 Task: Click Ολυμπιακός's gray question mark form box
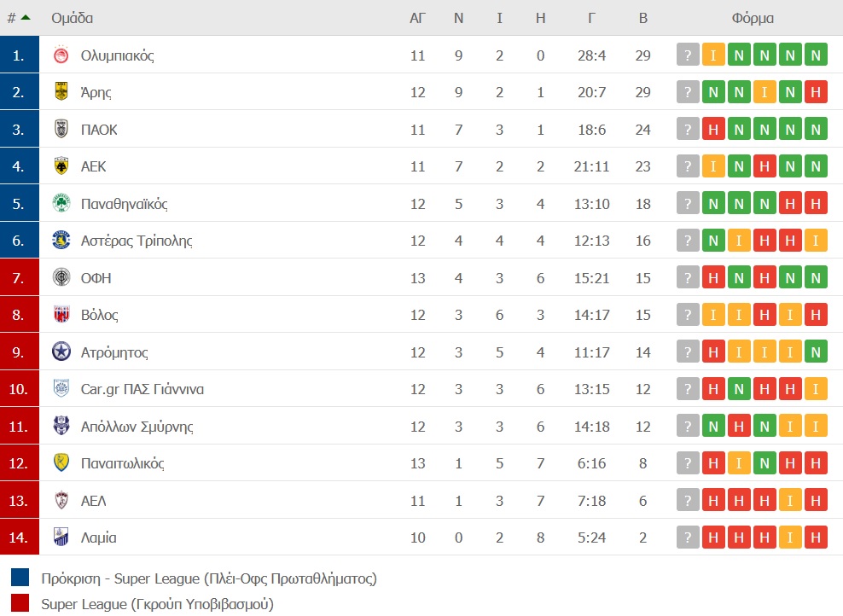(x=688, y=55)
